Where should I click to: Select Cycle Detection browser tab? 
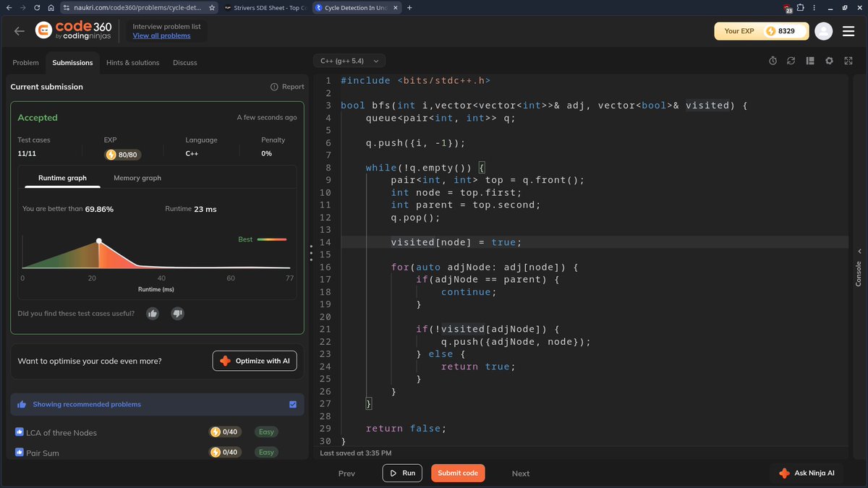click(357, 7)
